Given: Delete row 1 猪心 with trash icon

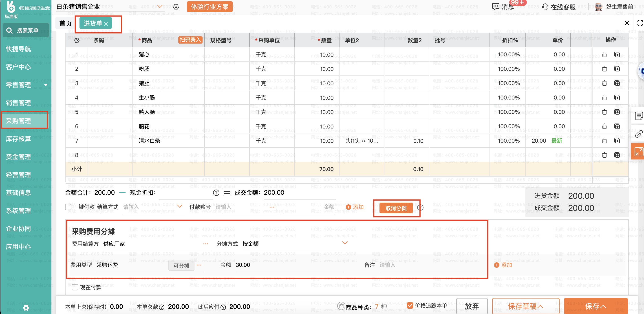Looking at the screenshot, I should point(604,55).
